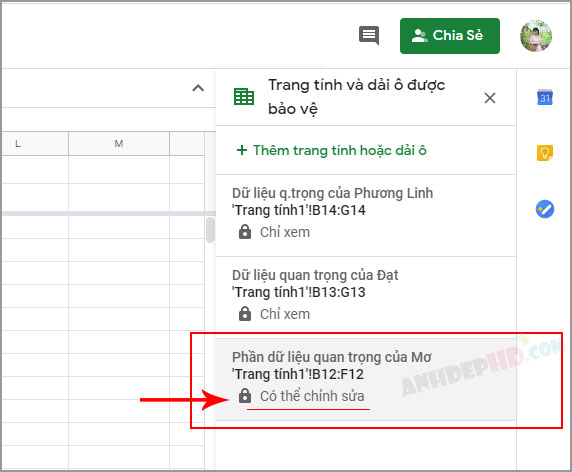Select column L header
The image size is (572, 472).
point(35,144)
